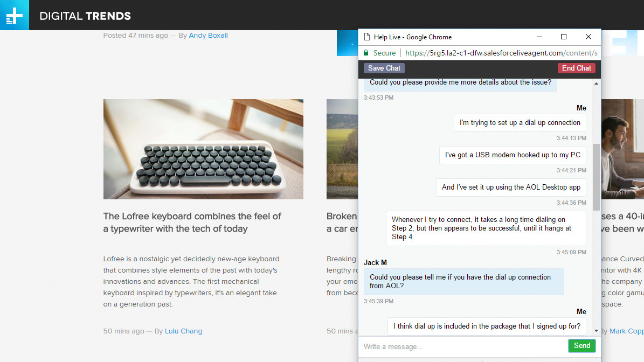Image resolution: width=644 pixels, height=362 pixels.
Task: Open author Mark Copp's page link
Action: click(x=626, y=331)
